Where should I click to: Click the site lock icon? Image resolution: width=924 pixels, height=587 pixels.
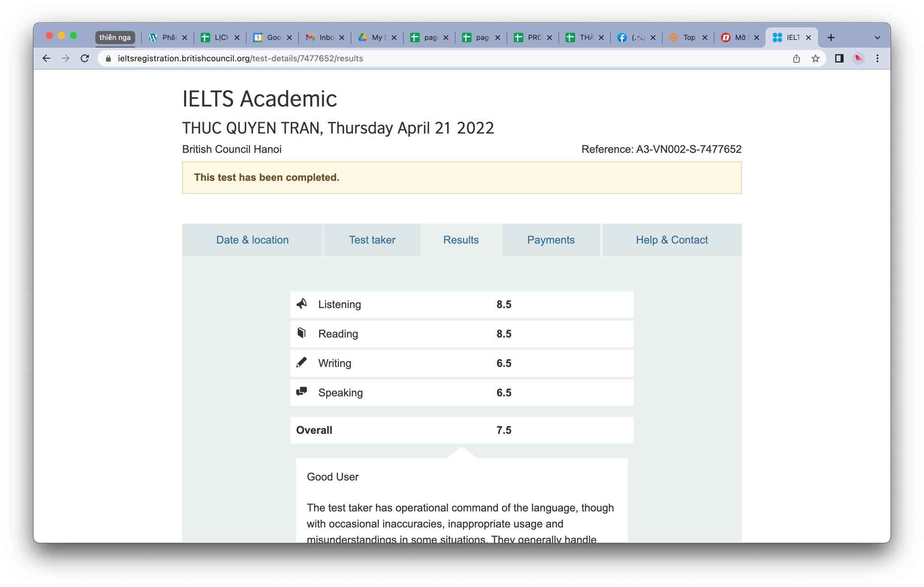point(108,58)
